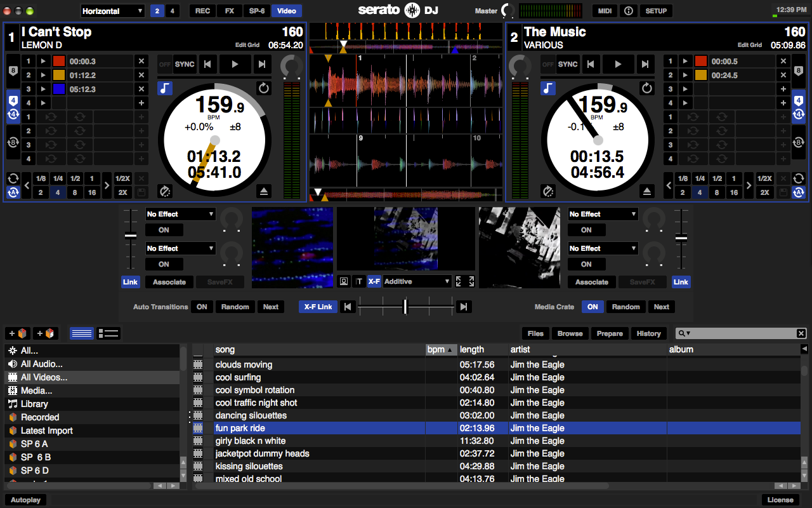Open Horizontal display mode dropdown
The height and width of the screenshot is (508, 812).
pos(113,11)
